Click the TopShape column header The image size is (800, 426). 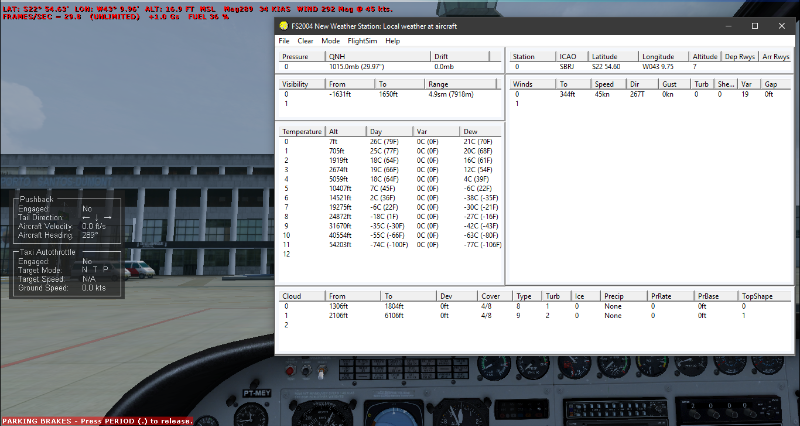coord(764,296)
